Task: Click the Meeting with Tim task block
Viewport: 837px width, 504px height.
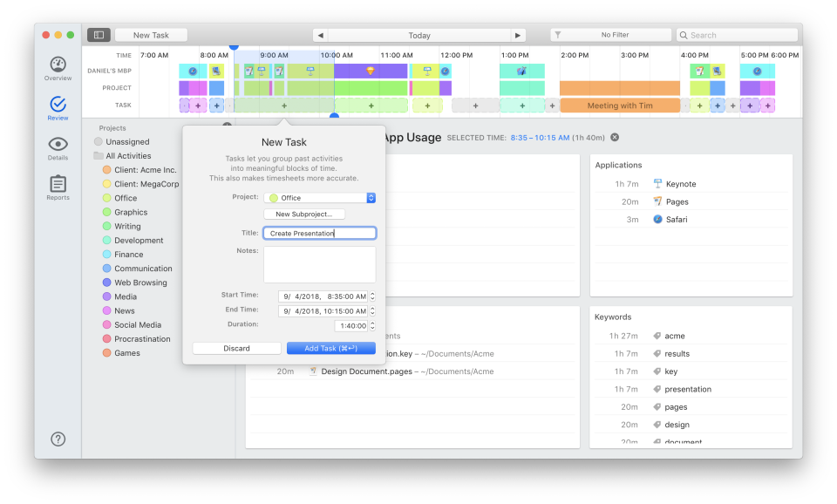Action: pyautogui.click(x=620, y=106)
